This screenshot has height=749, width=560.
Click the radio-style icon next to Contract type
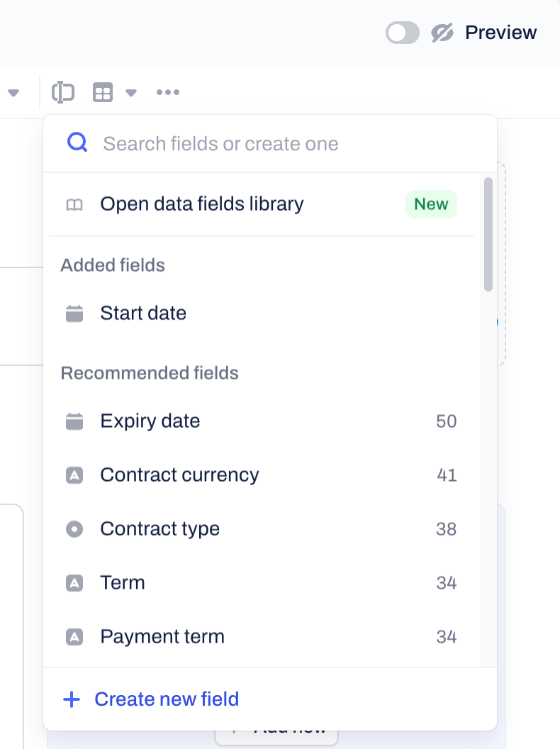(x=74, y=529)
